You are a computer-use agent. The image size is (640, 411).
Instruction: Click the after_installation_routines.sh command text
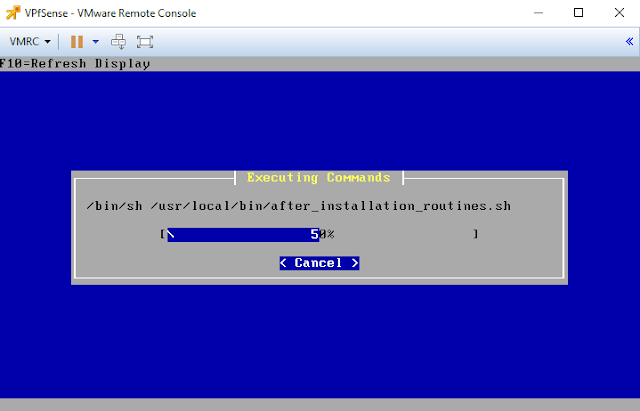pyautogui.click(x=298, y=206)
